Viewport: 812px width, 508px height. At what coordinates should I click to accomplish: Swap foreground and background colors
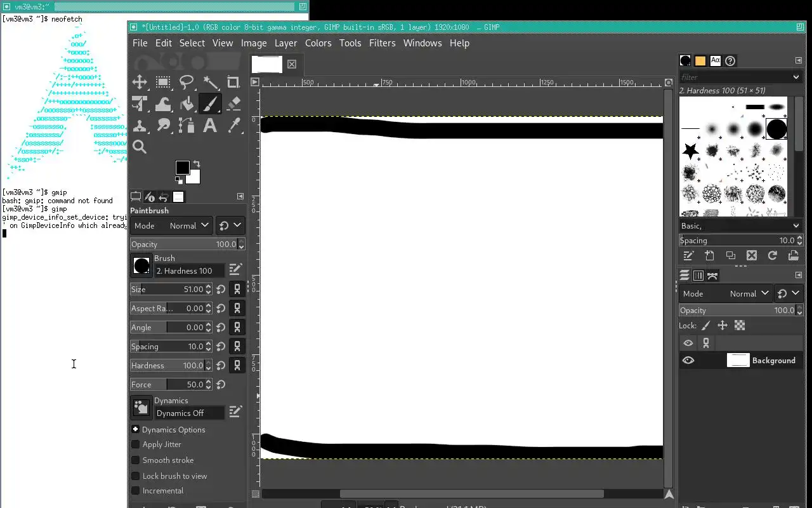click(x=197, y=164)
